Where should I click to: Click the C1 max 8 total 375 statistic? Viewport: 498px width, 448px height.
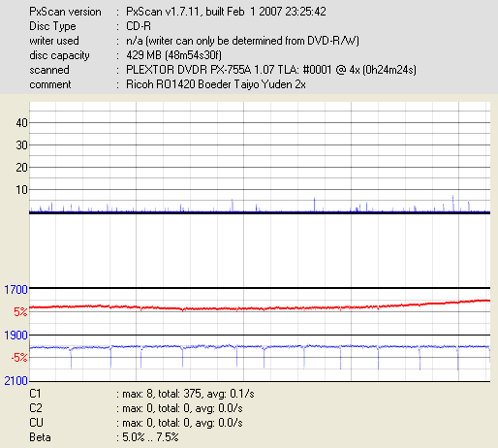(188, 394)
